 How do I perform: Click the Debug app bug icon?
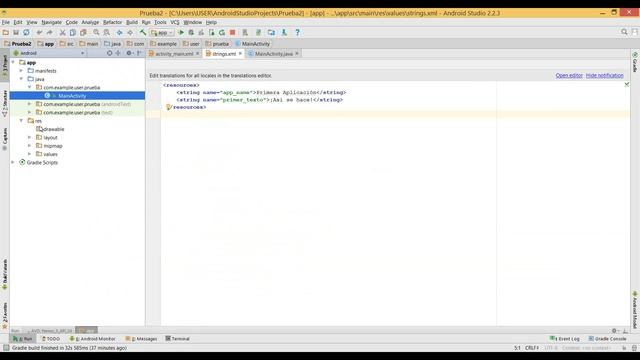[191, 32]
